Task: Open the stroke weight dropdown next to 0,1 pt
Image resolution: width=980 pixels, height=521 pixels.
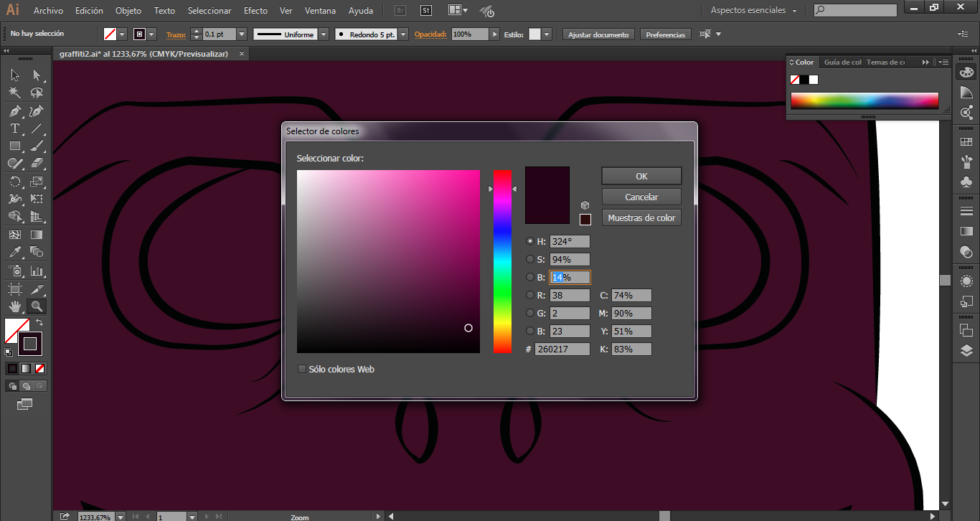Action: click(x=242, y=34)
